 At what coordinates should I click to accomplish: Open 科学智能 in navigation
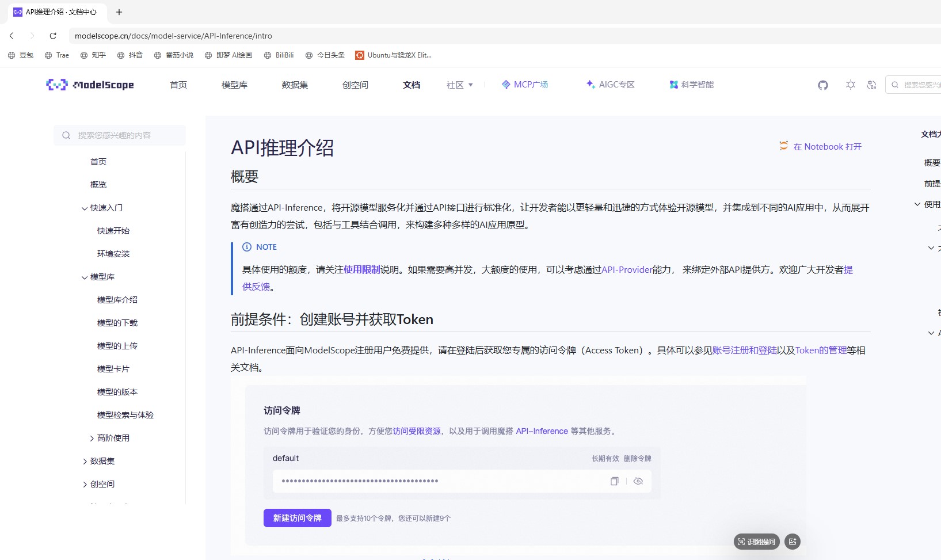(691, 85)
